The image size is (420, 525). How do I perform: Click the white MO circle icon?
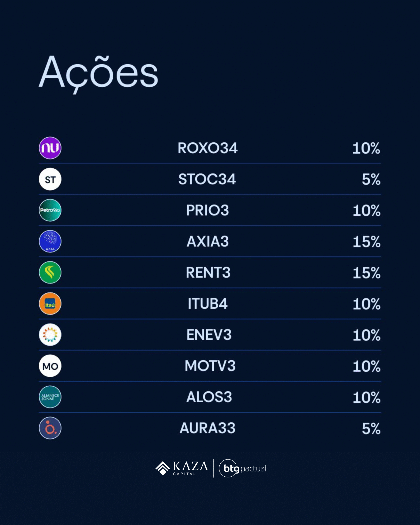pos(50,366)
